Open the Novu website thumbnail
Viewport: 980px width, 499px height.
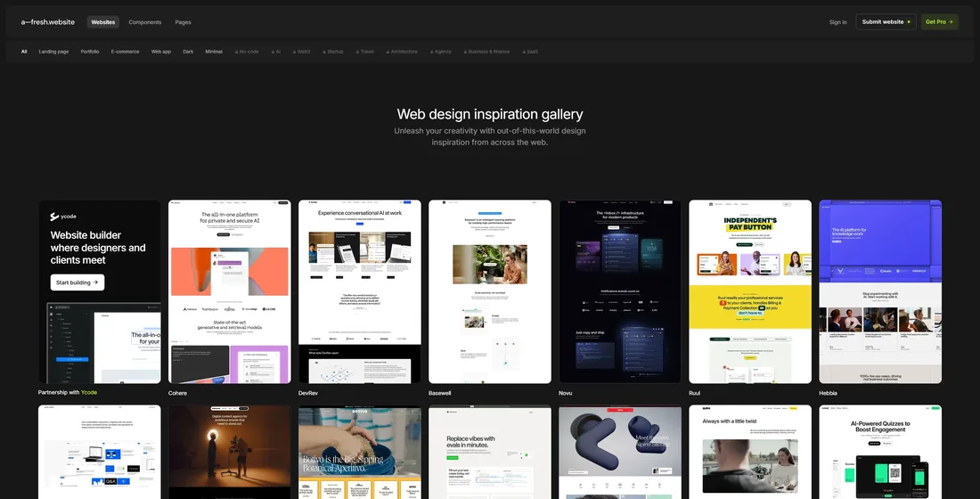620,291
